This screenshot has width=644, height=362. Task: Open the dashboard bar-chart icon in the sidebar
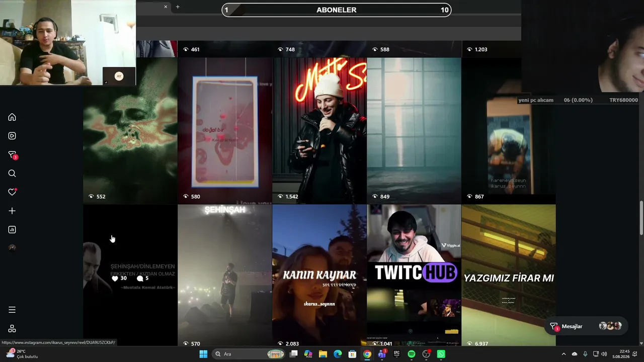(12, 230)
